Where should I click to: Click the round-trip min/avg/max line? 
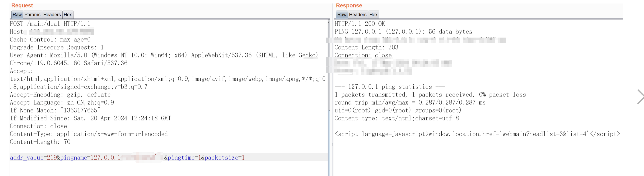click(x=410, y=103)
